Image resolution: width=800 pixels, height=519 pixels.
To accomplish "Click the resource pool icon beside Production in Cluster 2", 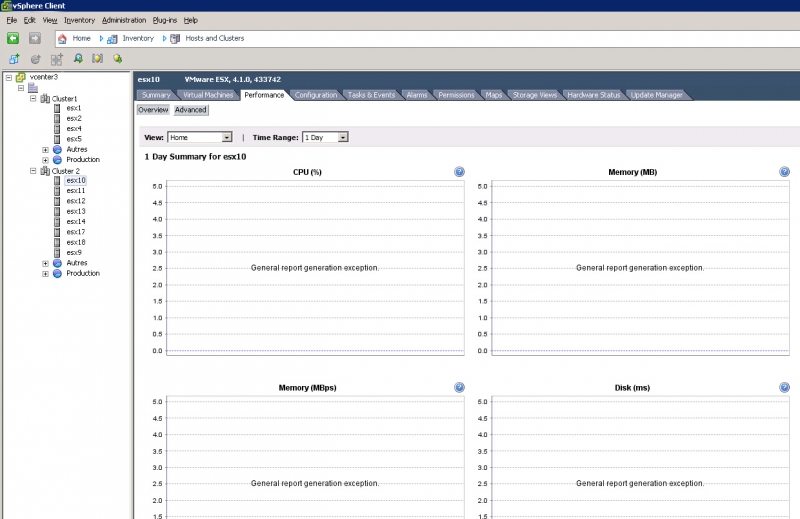I will point(57,274).
